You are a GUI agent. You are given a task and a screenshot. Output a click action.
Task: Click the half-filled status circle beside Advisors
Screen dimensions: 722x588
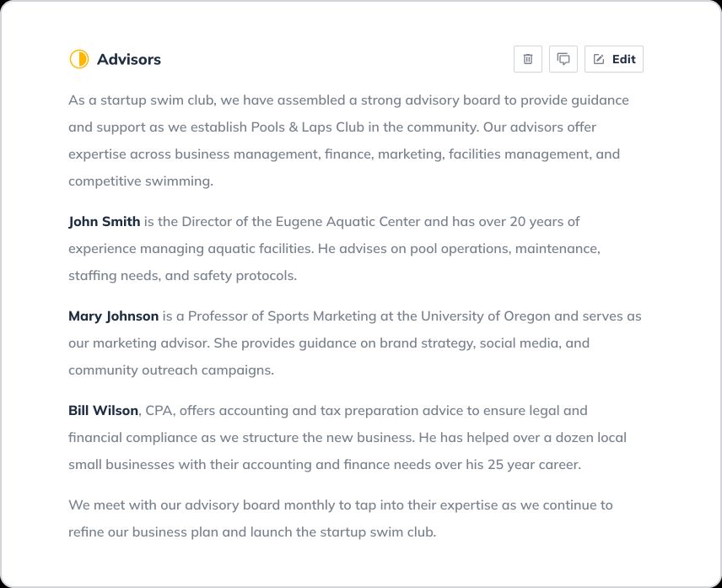point(78,59)
